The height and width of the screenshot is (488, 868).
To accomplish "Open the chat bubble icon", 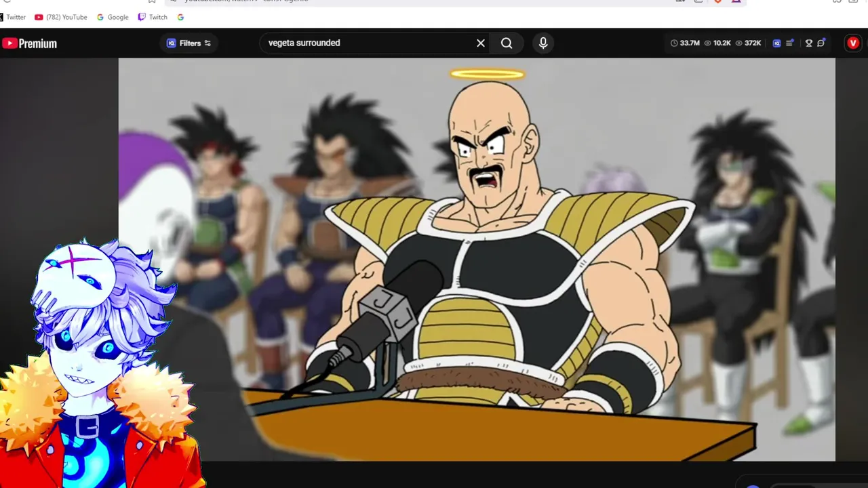I will coord(821,43).
